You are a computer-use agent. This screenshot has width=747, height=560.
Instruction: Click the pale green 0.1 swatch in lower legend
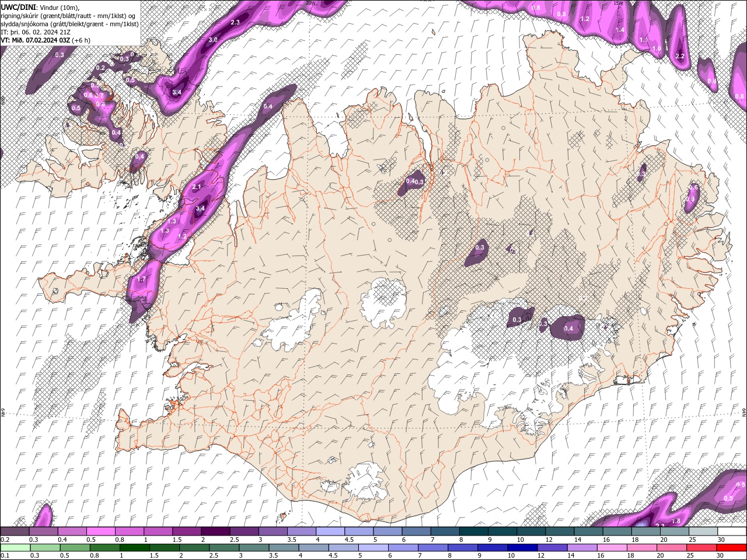[15, 548]
